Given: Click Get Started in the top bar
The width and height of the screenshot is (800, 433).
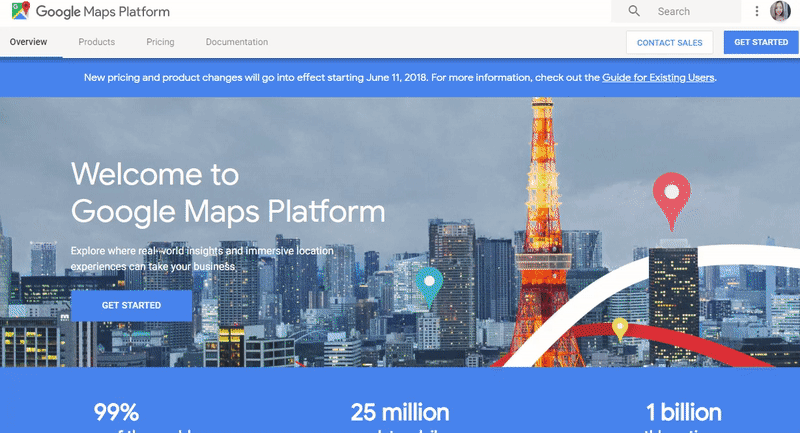Looking at the screenshot, I should pyautogui.click(x=761, y=42).
